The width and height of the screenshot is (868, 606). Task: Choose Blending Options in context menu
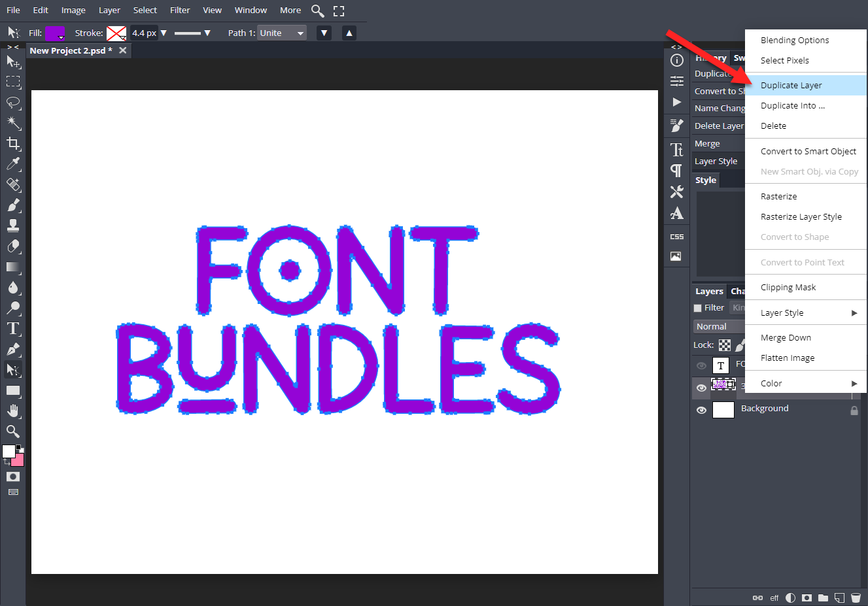point(806,40)
